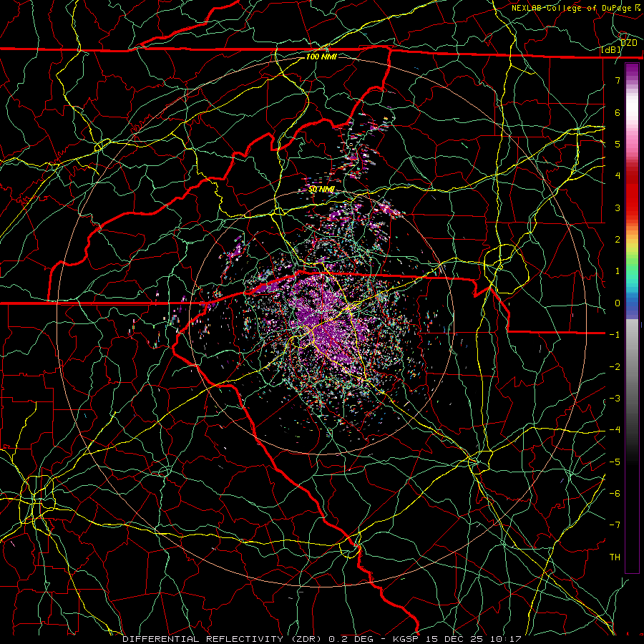
Task: Click the 0 value on the color scale
Action: (x=618, y=303)
